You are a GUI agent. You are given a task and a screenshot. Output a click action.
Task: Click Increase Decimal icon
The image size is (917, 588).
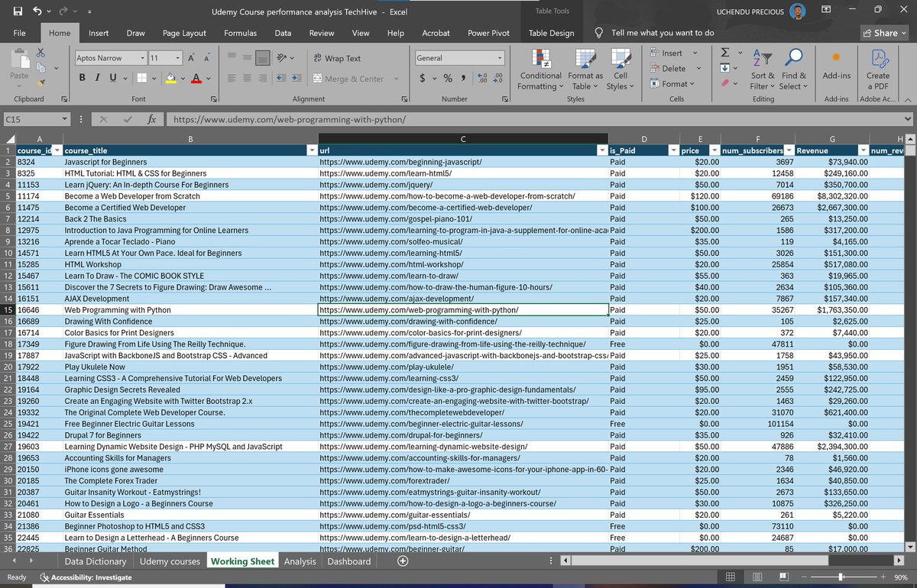pyautogui.click(x=482, y=78)
